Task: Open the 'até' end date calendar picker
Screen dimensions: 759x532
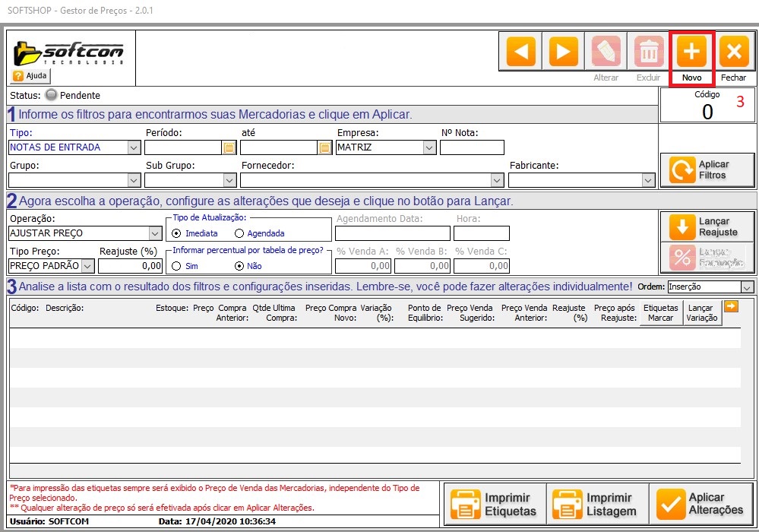Action: [x=324, y=147]
